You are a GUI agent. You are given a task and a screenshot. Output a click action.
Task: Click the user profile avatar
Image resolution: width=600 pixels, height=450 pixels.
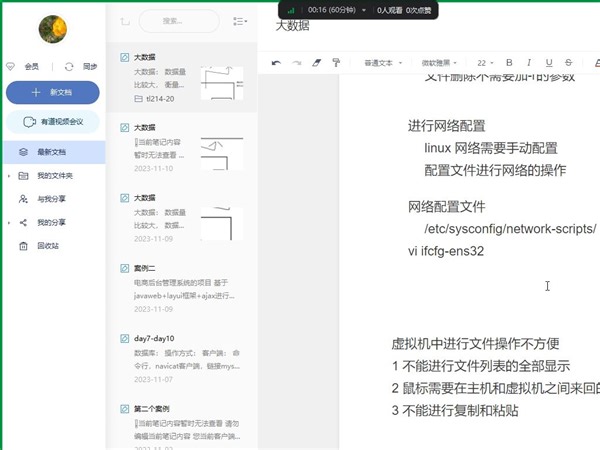point(53,29)
